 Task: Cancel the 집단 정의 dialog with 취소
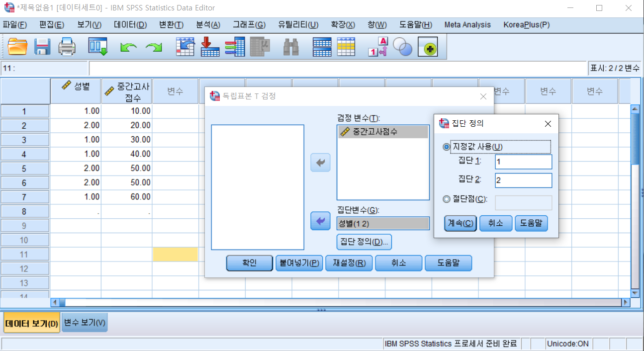(496, 224)
